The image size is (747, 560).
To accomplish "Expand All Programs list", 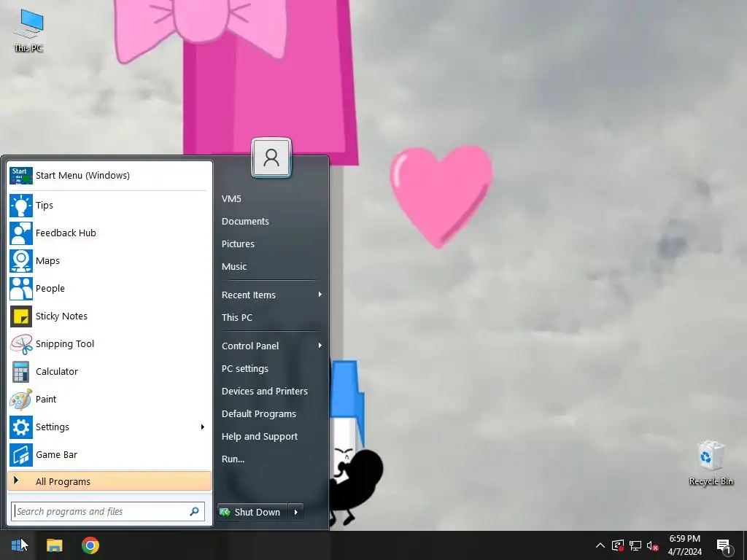I will coord(109,481).
